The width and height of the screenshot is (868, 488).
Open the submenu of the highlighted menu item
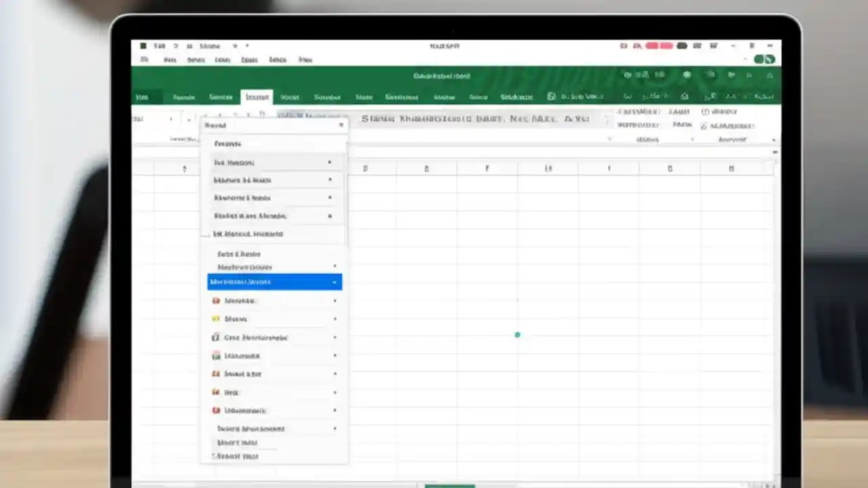[x=334, y=282]
